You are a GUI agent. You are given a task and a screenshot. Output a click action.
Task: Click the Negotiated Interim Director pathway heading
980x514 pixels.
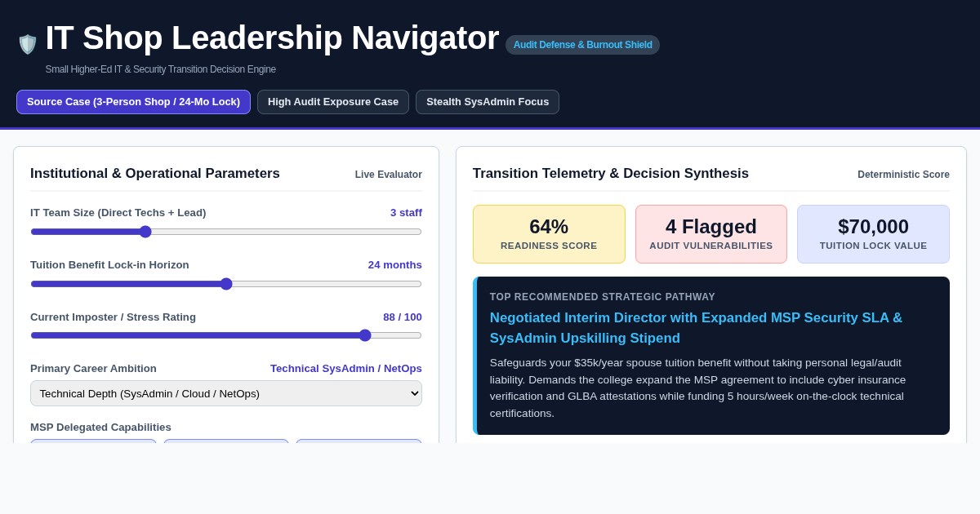696,328
